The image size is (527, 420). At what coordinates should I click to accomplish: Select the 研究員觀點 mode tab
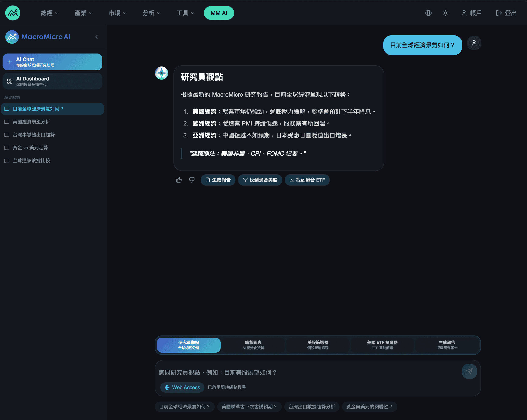point(189,345)
